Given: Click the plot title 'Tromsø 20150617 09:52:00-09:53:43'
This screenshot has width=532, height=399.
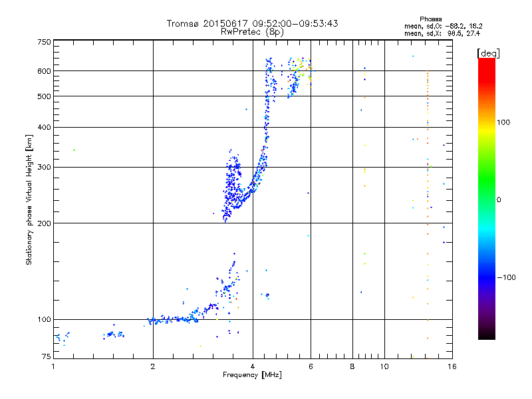Looking at the screenshot, I should click(x=252, y=23).
